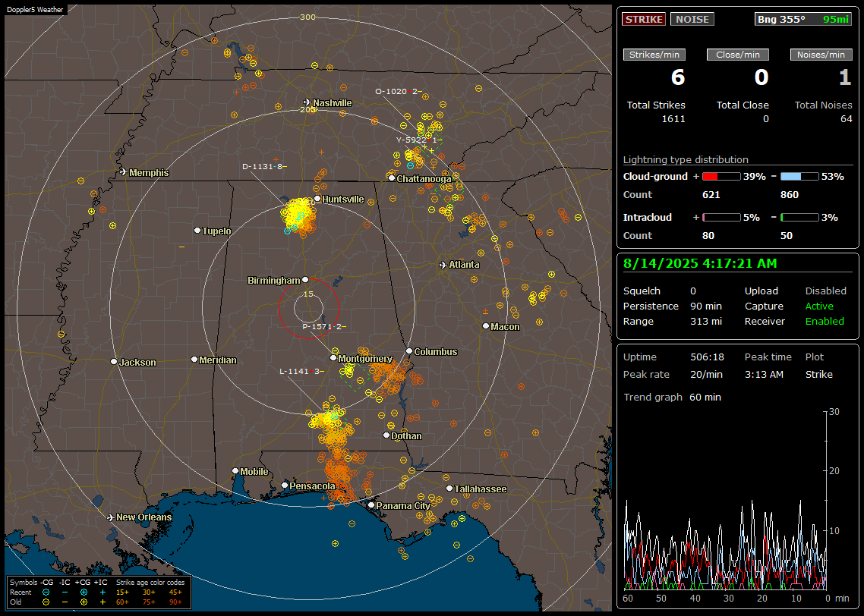Click the red STRIKE indicator
This screenshot has width=864, height=616.
click(x=644, y=19)
